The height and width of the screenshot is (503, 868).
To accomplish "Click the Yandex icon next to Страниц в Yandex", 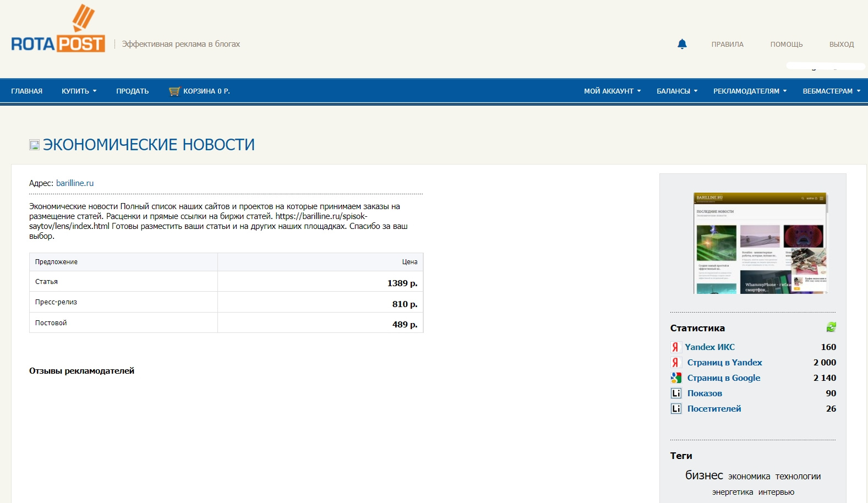I will click(675, 363).
